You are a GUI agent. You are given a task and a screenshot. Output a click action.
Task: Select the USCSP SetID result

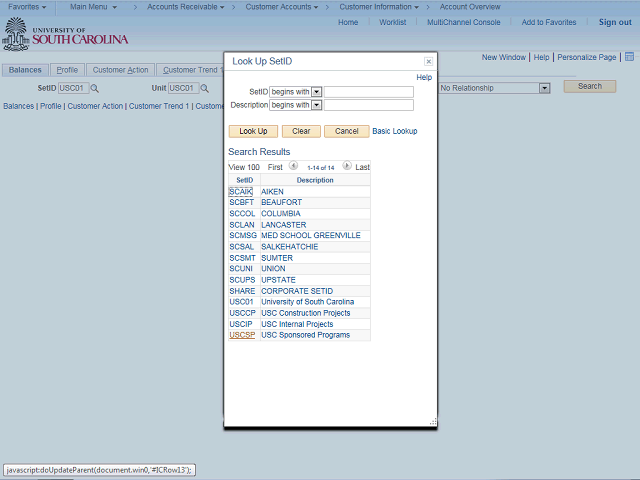[x=242, y=335]
